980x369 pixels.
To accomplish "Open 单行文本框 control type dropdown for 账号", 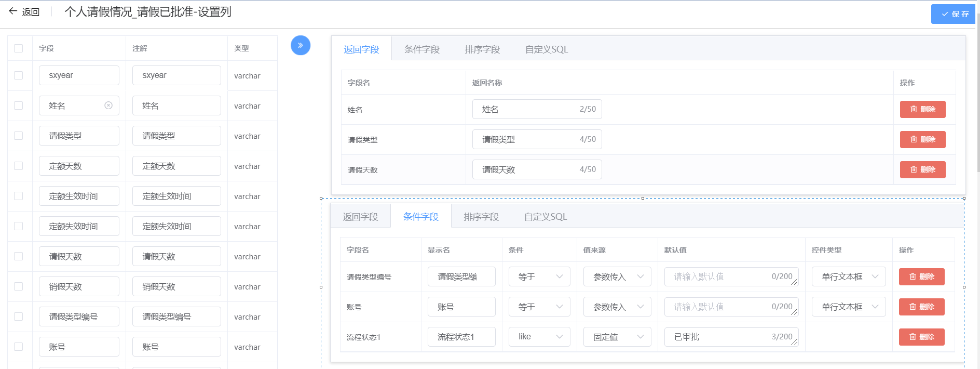I will 848,307.
